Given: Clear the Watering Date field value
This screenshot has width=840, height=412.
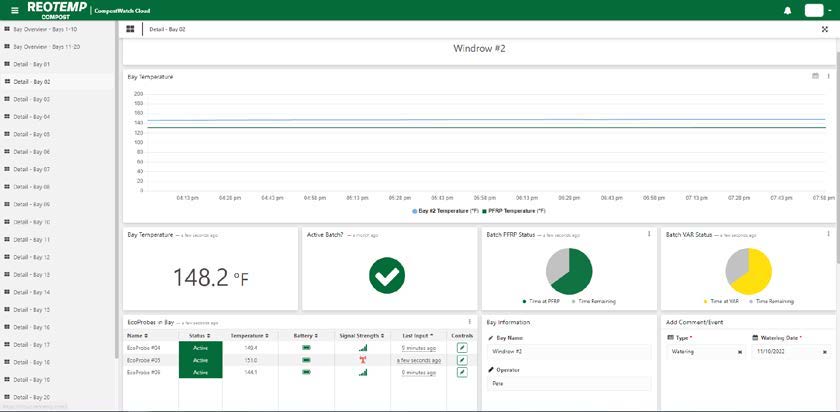Looking at the screenshot, I should click(825, 352).
